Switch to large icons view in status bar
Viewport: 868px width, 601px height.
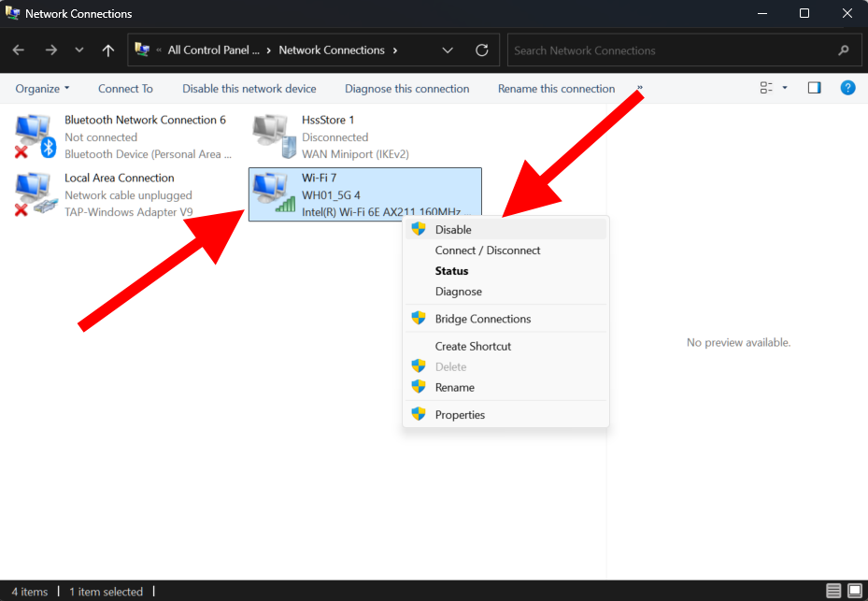click(x=854, y=591)
